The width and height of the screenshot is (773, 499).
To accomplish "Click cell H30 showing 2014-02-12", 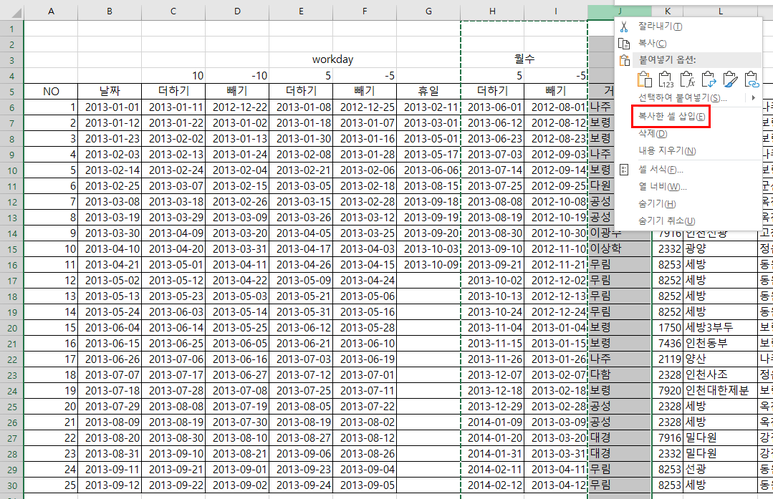I will (492, 485).
